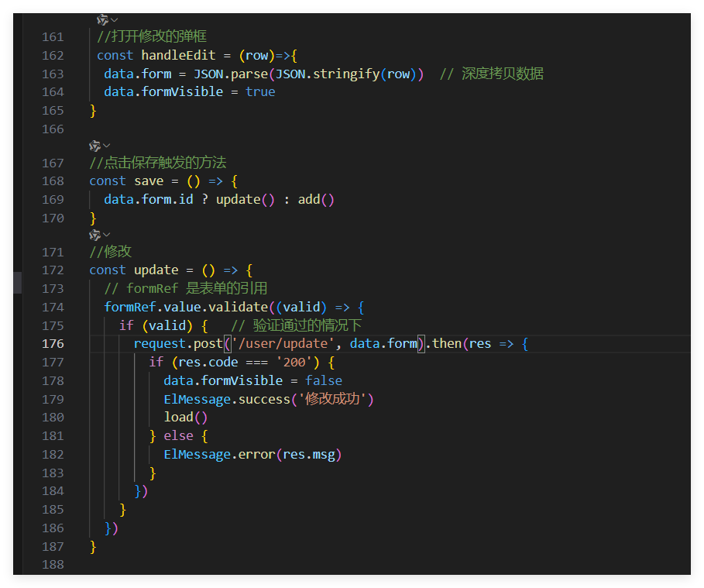The height and width of the screenshot is (588, 704).
Task: Click the '修改成功' string
Action: 332,399
